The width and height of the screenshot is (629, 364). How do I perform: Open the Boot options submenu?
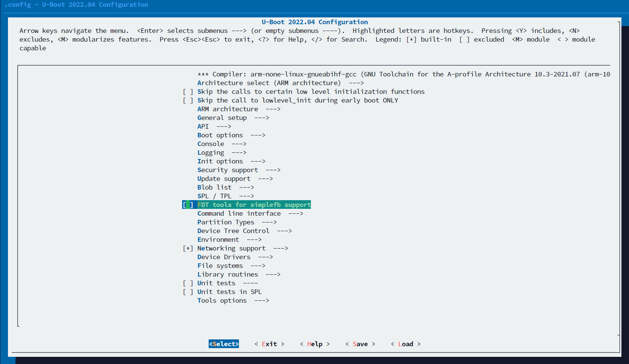231,135
